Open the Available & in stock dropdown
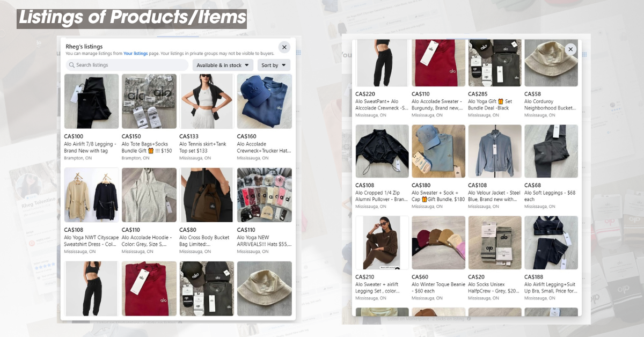The height and width of the screenshot is (337, 644). (223, 65)
